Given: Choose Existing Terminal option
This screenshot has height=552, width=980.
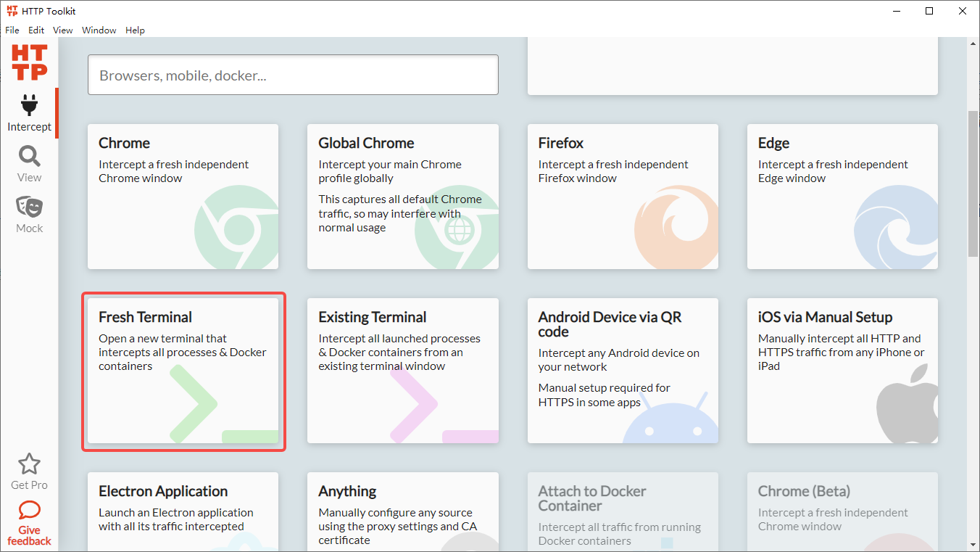Looking at the screenshot, I should (402, 371).
